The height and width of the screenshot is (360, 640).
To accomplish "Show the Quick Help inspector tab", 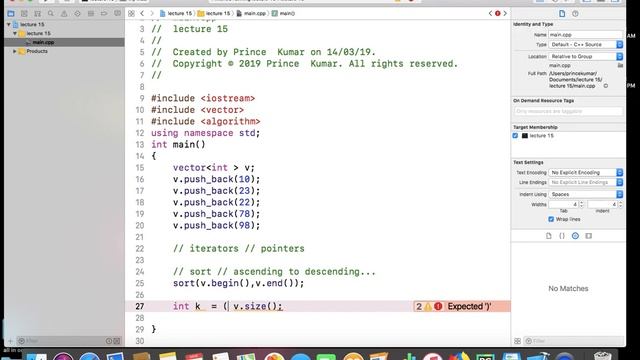I will (575, 13).
